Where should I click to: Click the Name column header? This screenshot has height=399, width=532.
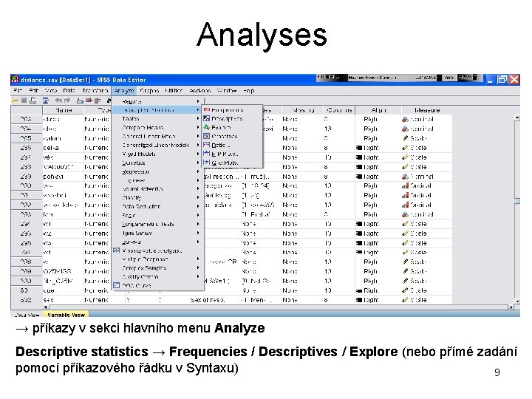(63, 110)
